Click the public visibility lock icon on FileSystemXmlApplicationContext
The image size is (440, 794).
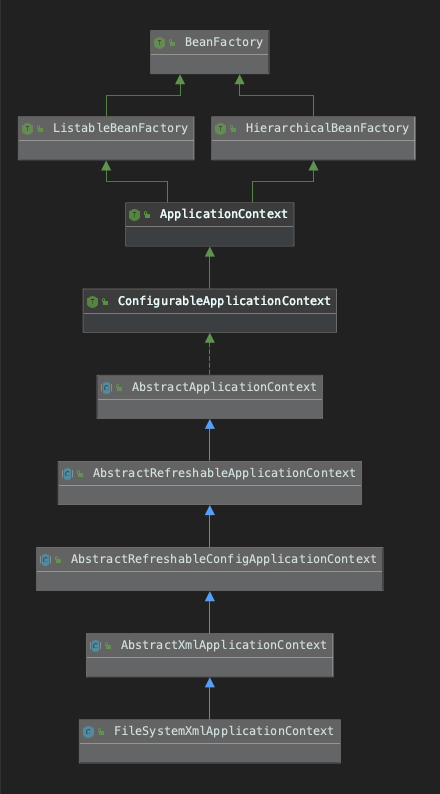pos(101,732)
